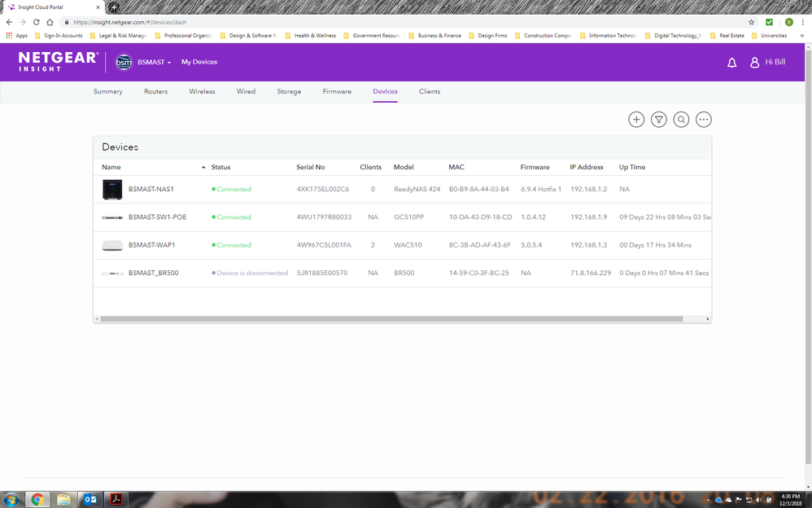
Task: Open the Chrome three-dot menu
Action: coord(803,22)
